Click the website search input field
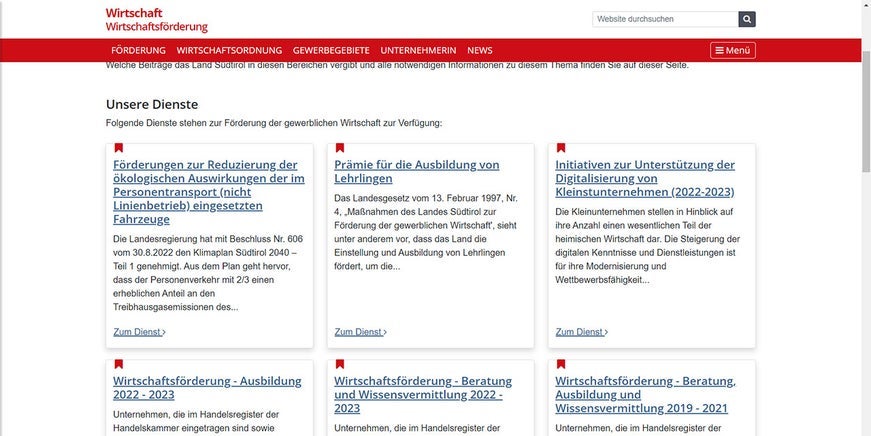871x436 pixels. coord(665,19)
